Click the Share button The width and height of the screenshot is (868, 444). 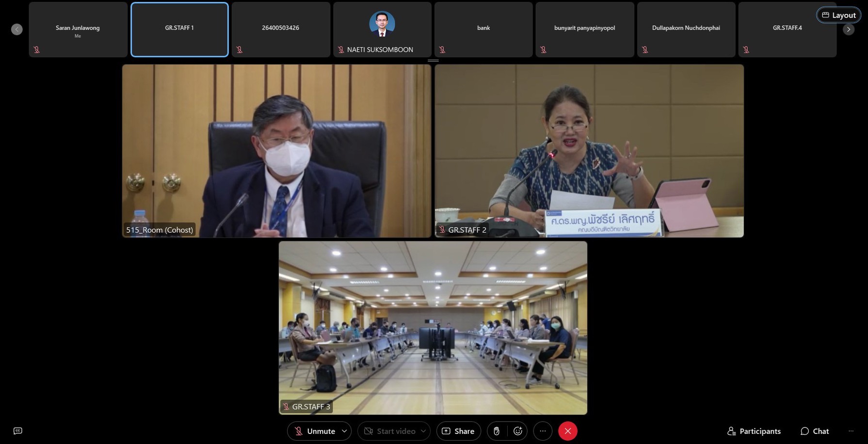(458, 431)
